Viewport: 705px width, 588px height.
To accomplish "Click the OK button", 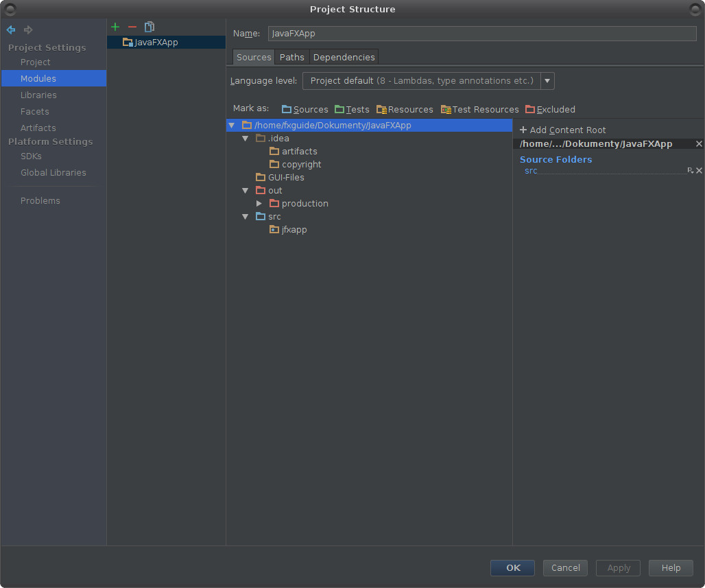I will click(512, 567).
